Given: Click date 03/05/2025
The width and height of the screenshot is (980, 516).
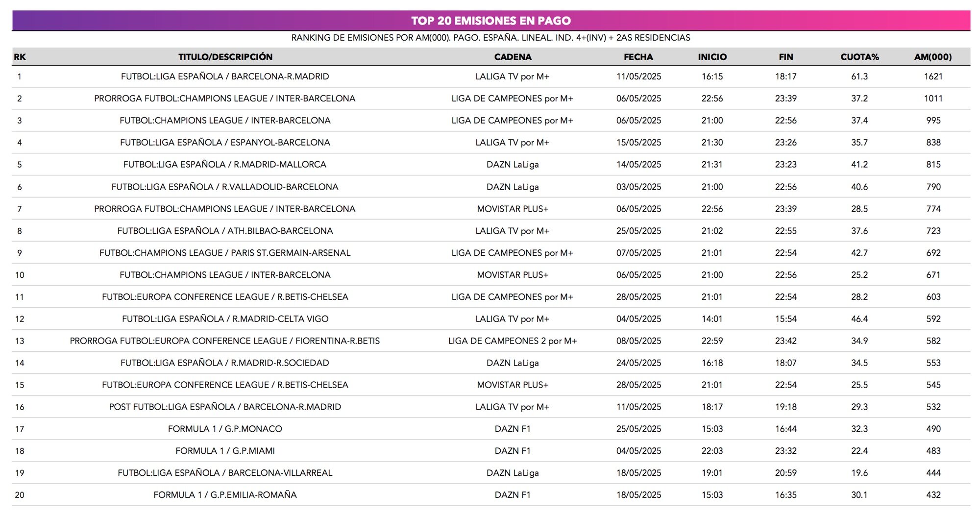Looking at the screenshot, I should coord(638,187).
